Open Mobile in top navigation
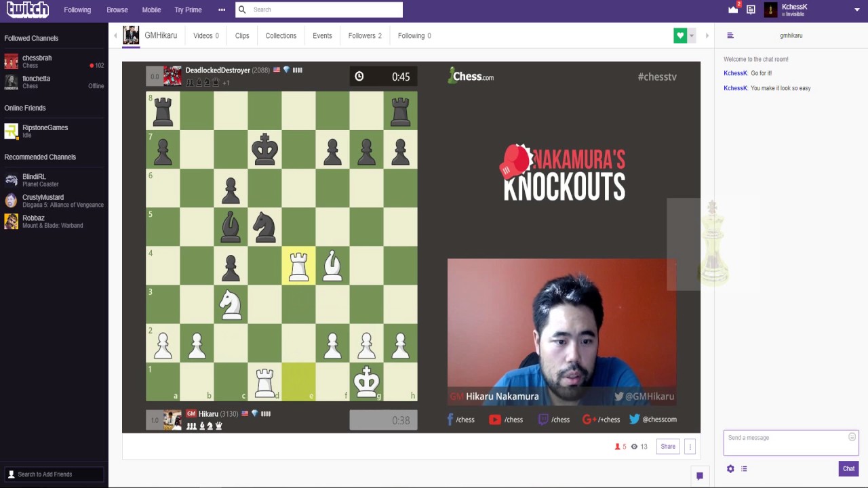 point(151,9)
